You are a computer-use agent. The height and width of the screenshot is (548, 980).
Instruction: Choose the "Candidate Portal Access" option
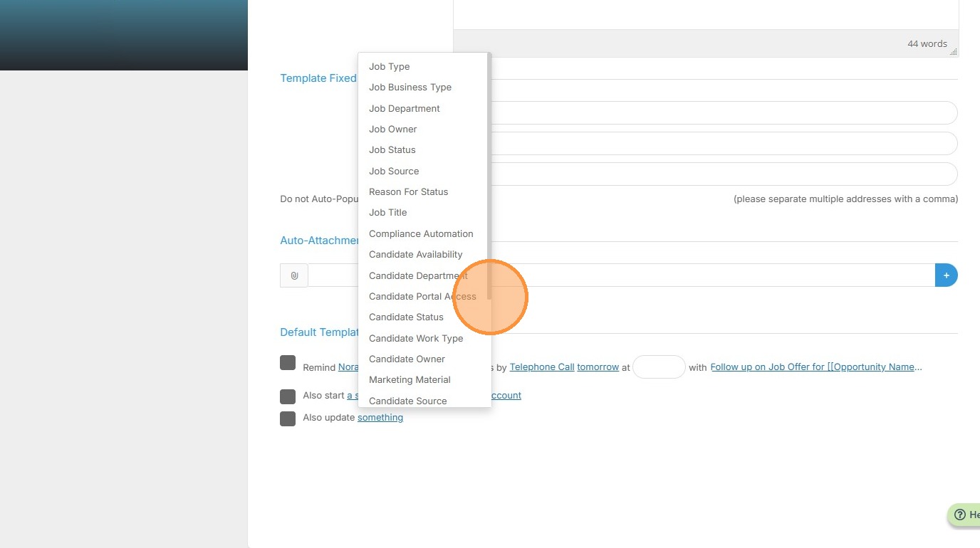[423, 296]
